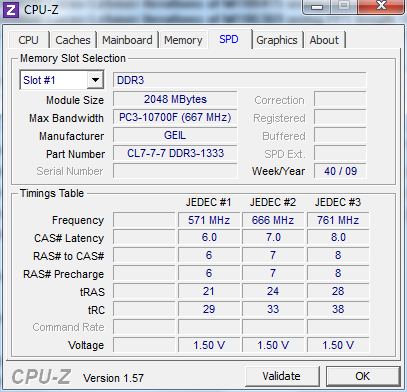This screenshot has height=392, width=407.
Task: Click the JEDEC #2 column header
Action: [x=273, y=202]
